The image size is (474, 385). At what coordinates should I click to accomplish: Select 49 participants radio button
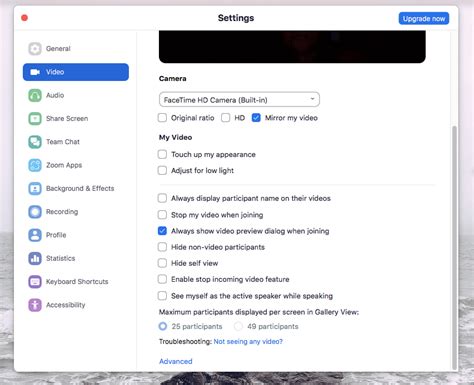pyautogui.click(x=238, y=326)
